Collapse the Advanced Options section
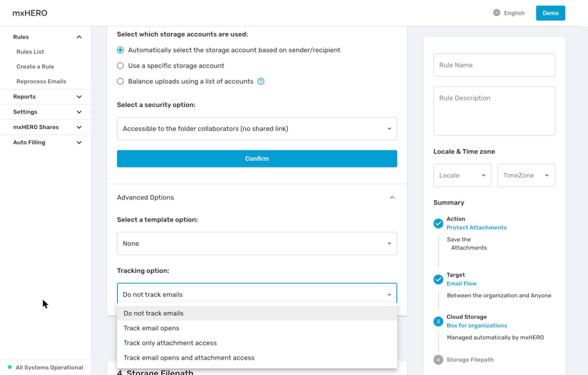This screenshot has width=588, height=375. click(x=392, y=197)
